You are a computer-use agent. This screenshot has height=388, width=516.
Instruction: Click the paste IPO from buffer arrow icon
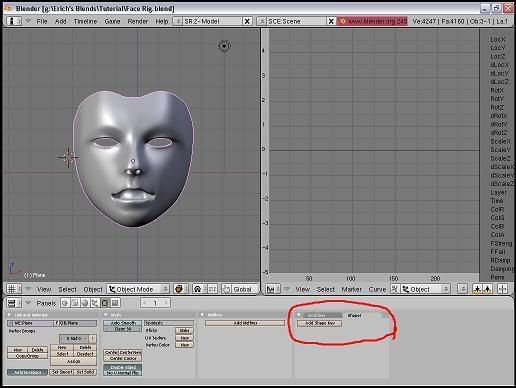pyautogui.click(x=487, y=289)
